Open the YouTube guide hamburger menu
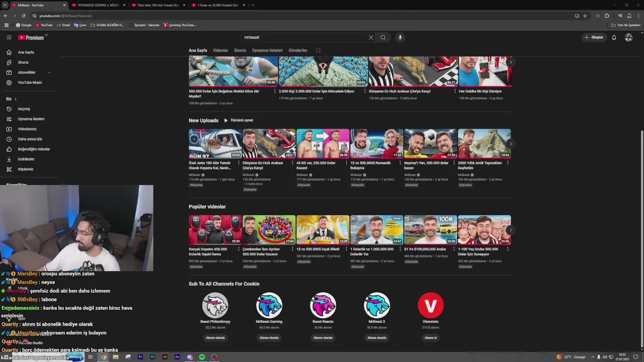The width and height of the screenshot is (644, 362). (x=9, y=37)
